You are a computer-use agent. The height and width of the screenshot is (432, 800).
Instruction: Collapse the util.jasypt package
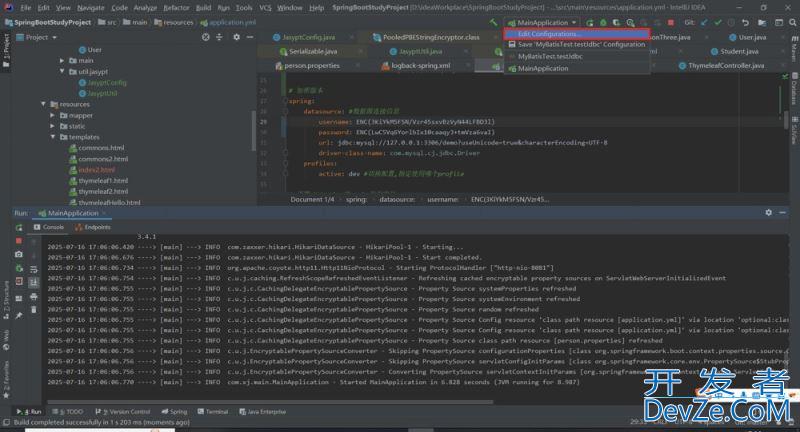(x=62, y=71)
